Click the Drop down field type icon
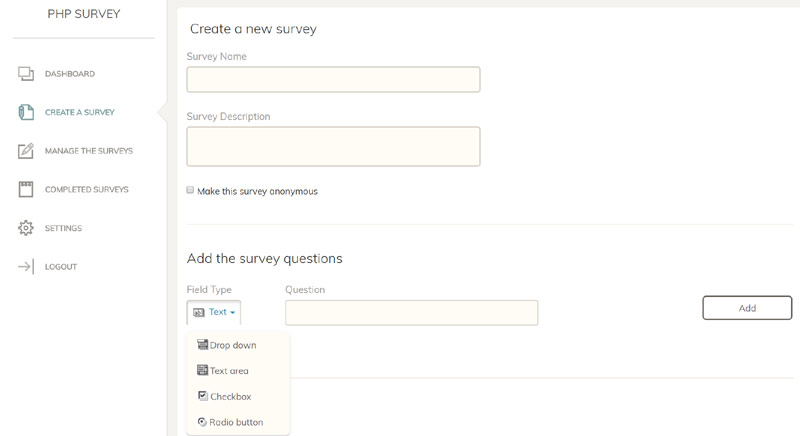The height and width of the screenshot is (436, 800). point(203,345)
